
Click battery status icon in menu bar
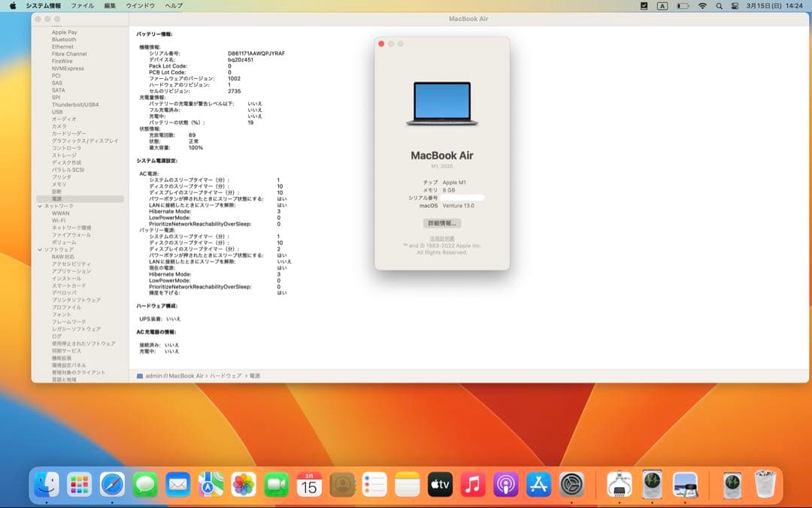click(x=683, y=6)
